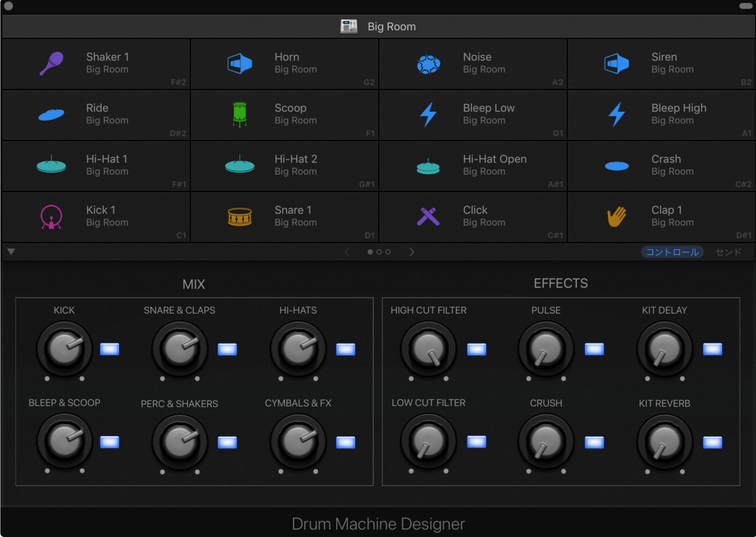This screenshot has height=537, width=756.
Task: Click the Ride cymbal pad icon
Action: [x=51, y=115]
